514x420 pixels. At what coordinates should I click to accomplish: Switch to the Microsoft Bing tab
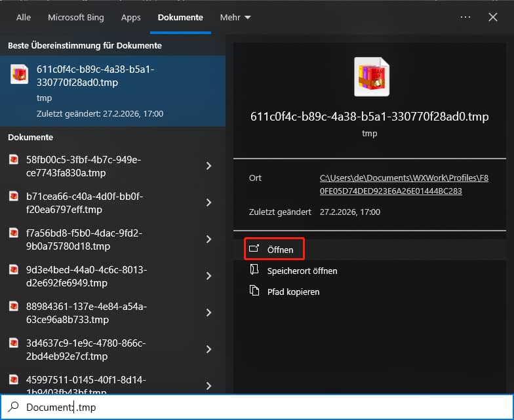77,18
